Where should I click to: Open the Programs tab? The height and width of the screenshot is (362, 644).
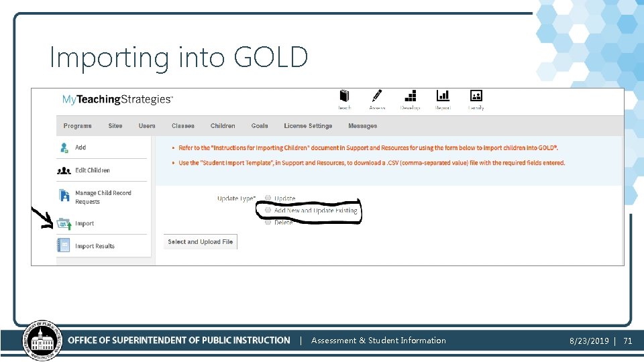click(78, 126)
